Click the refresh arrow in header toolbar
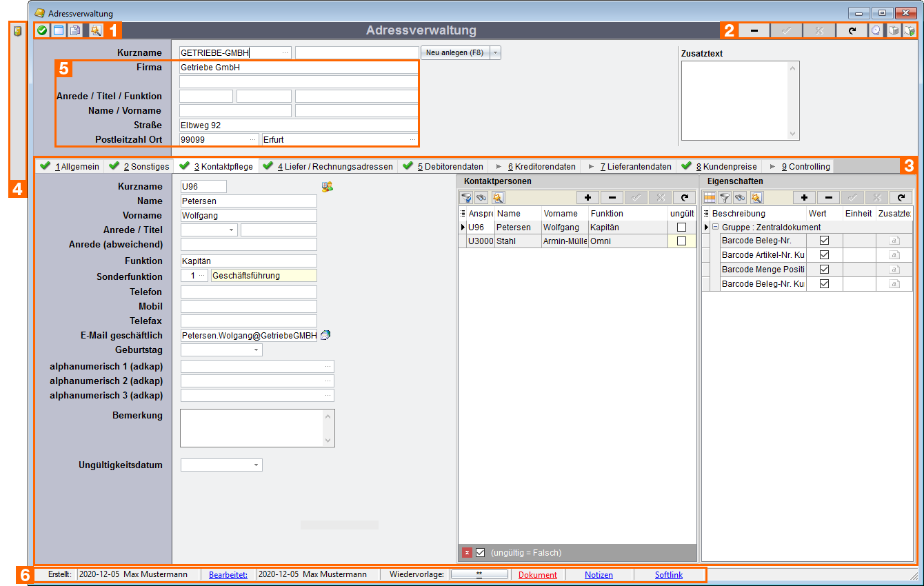The width and height of the screenshot is (924, 586). click(x=852, y=30)
